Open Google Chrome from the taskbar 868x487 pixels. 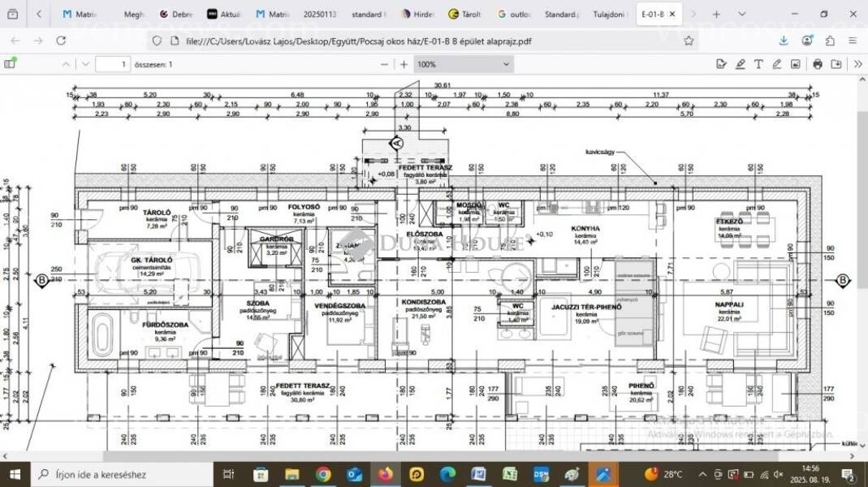point(323,474)
